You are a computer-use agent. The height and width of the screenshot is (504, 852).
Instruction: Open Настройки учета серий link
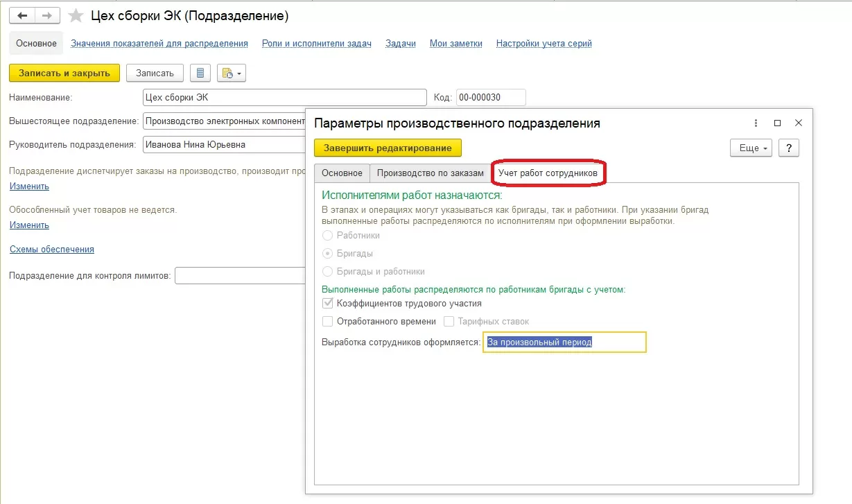click(x=544, y=43)
